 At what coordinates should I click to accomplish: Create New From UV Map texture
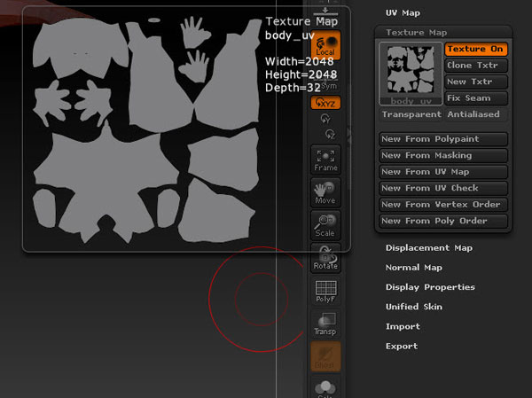pos(443,172)
